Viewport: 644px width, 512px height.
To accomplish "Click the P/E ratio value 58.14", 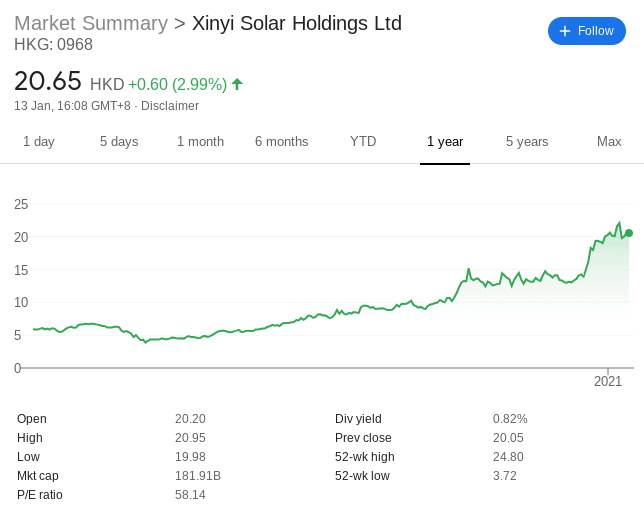I will coord(190,495).
